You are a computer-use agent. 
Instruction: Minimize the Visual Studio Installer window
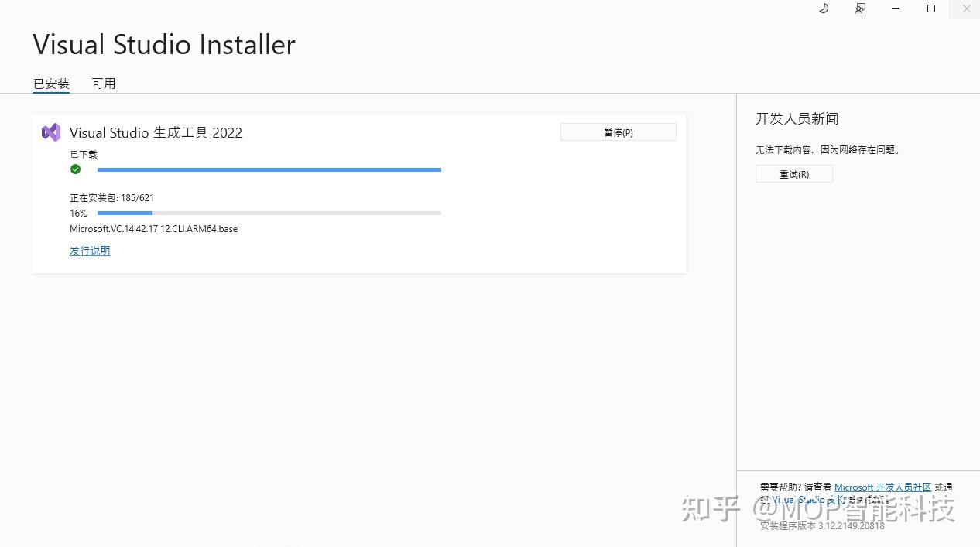point(896,9)
